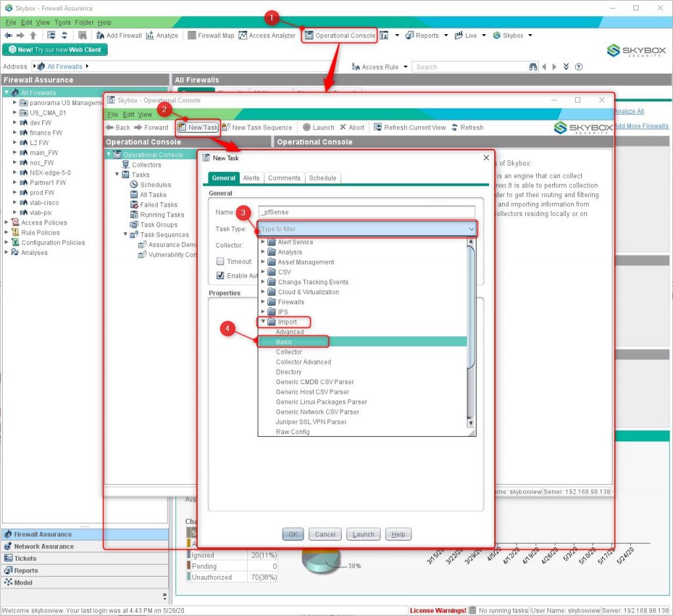Click the Help button in New Task dialog
The height and width of the screenshot is (616, 673).
[398, 534]
